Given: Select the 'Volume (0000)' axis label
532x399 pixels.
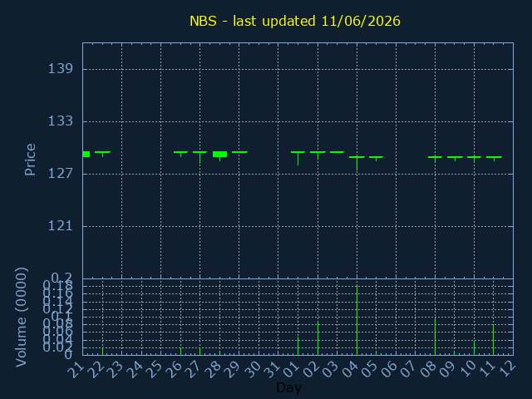Looking at the screenshot, I should [x=21, y=317].
